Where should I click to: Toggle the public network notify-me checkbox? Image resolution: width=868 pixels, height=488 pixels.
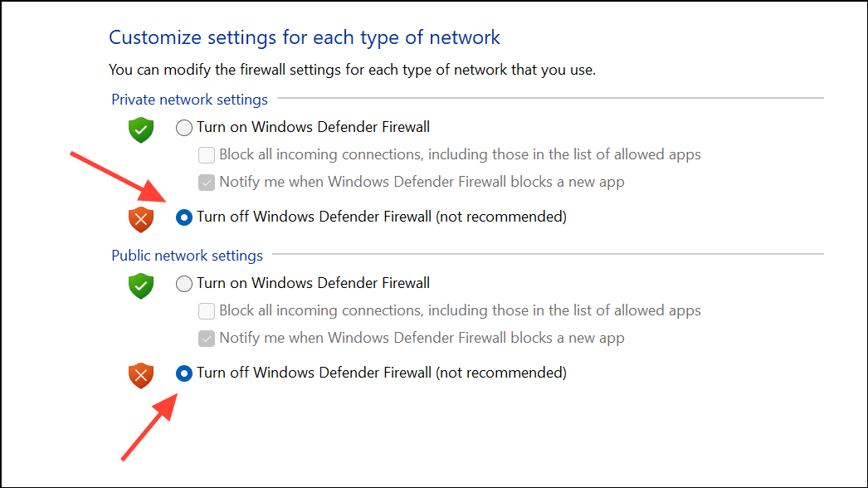coord(206,338)
